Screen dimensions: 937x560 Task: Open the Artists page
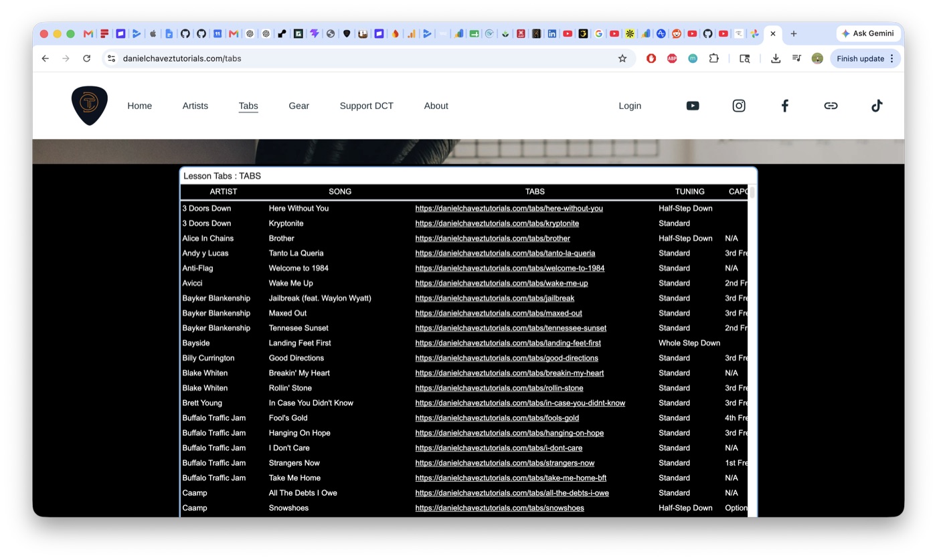coord(195,106)
